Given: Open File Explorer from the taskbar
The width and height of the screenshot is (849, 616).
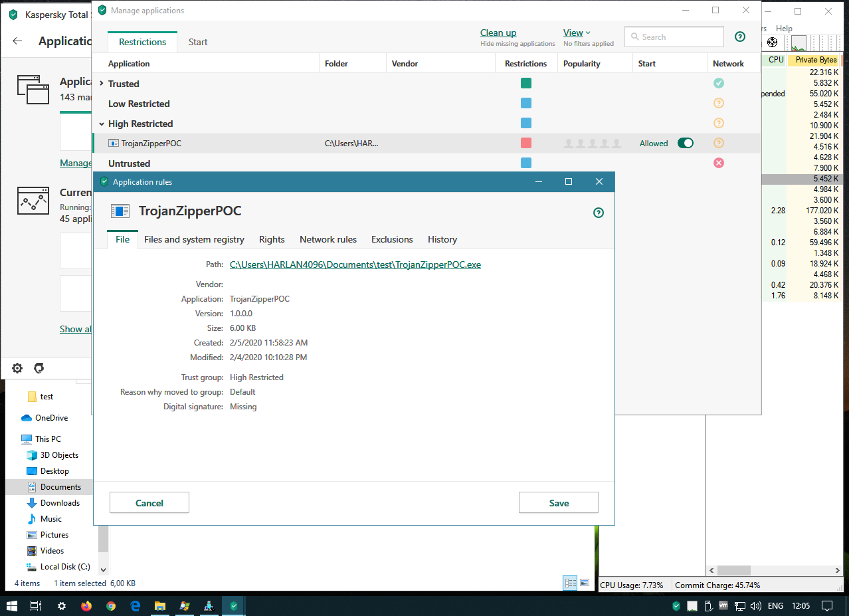Looking at the screenshot, I should [160, 606].
